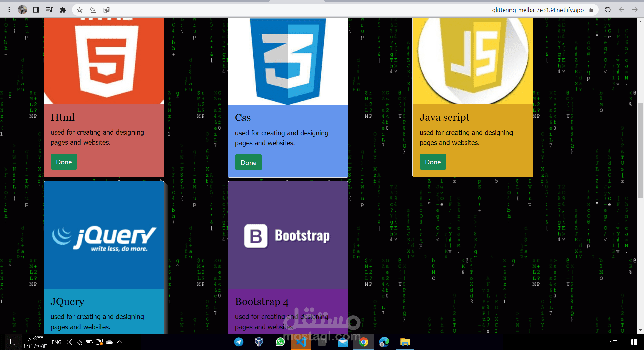644x350 pixels.
Task: Open the Windows notification center
Action: [14, 342]
